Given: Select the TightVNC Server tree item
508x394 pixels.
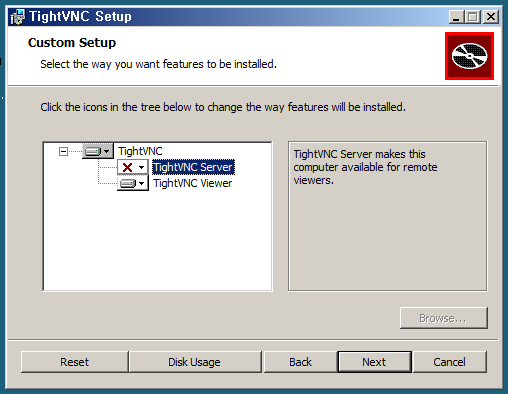Looking at the screenshot, I should click(x=193, y=167).
